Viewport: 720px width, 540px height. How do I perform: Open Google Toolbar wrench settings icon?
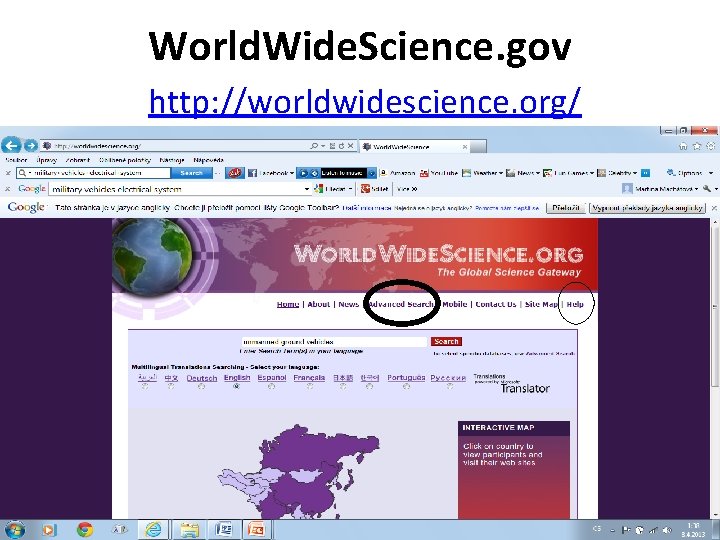707,189
